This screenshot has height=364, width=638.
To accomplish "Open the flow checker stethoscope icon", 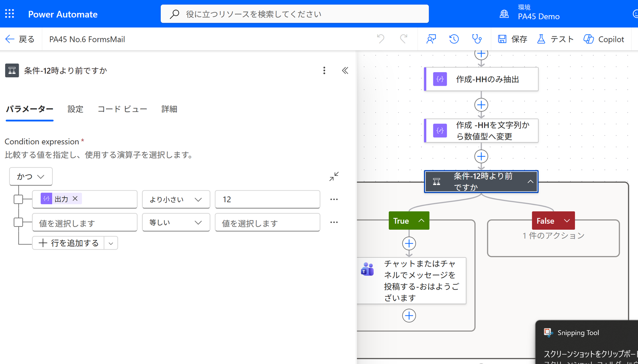I will coord(477,39).
